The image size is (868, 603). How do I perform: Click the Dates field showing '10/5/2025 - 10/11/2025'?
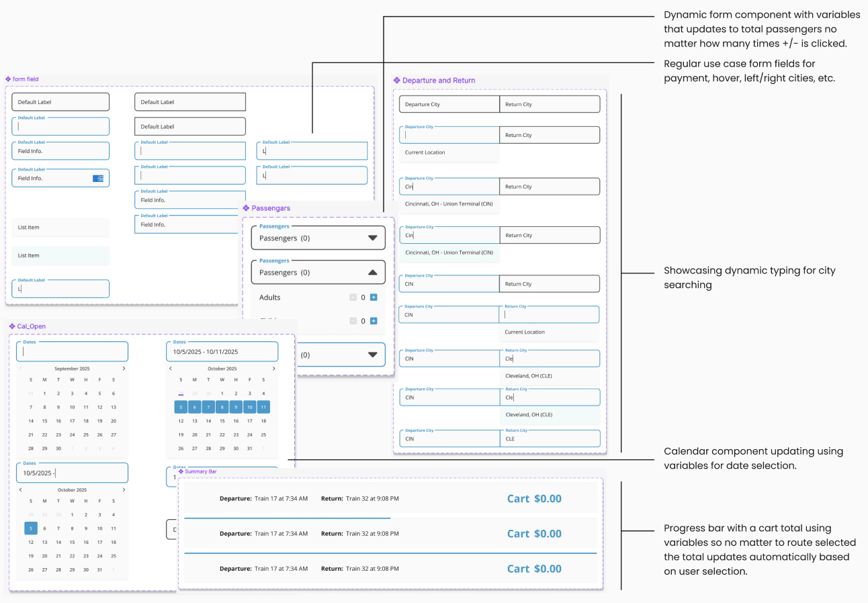(222, 351)
